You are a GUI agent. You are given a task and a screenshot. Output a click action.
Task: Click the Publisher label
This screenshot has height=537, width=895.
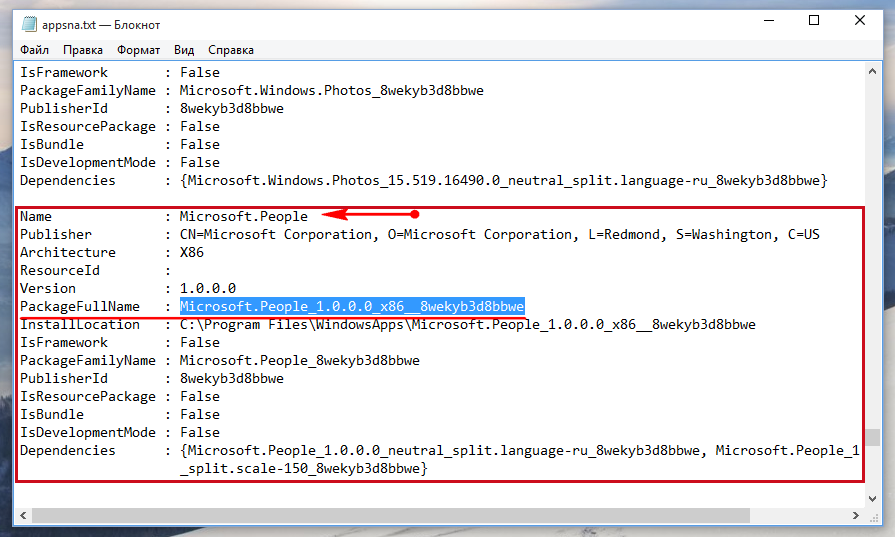point(56,235)
